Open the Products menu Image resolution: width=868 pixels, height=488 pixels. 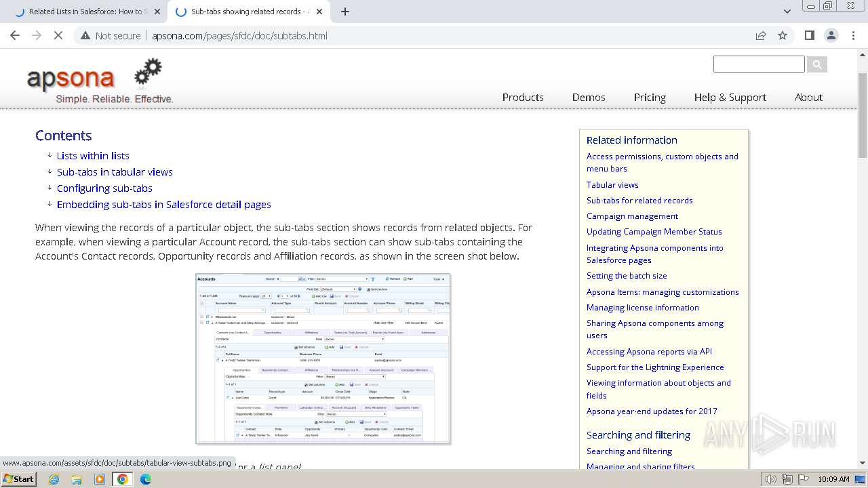pos(523,97)
